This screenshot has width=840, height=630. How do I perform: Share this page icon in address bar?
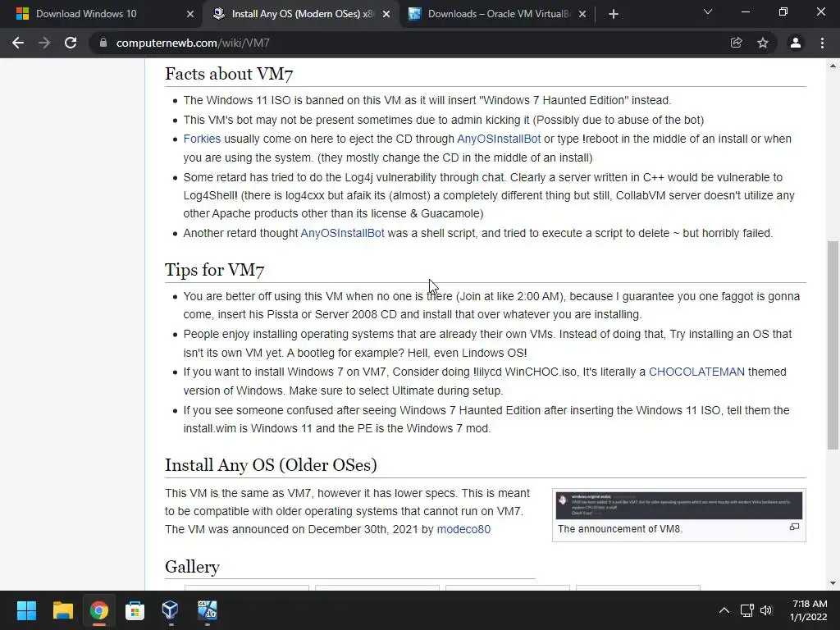pos(737,43)
